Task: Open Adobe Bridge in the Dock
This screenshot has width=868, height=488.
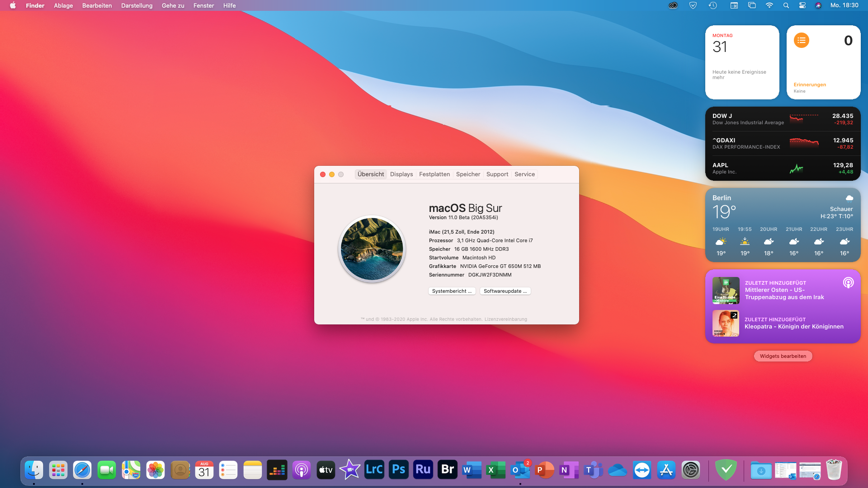Action: pos(447,470)
